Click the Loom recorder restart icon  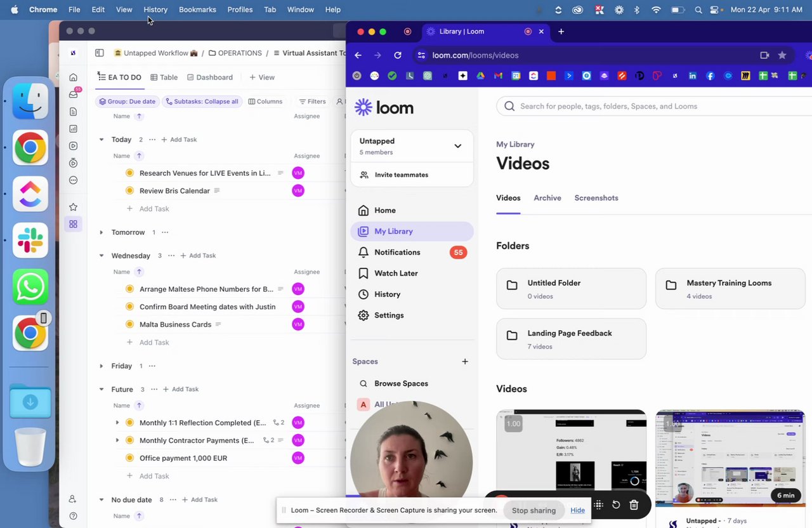[x=616, y=505]
